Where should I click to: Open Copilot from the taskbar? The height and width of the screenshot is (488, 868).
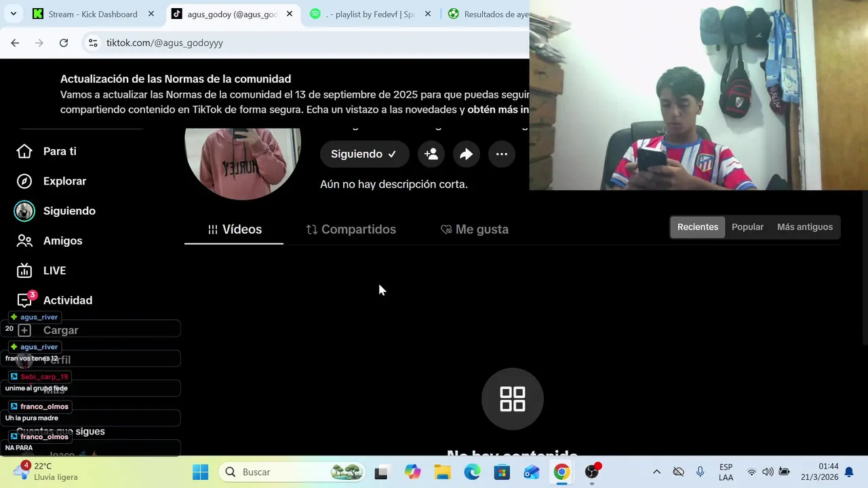[412, 472]
